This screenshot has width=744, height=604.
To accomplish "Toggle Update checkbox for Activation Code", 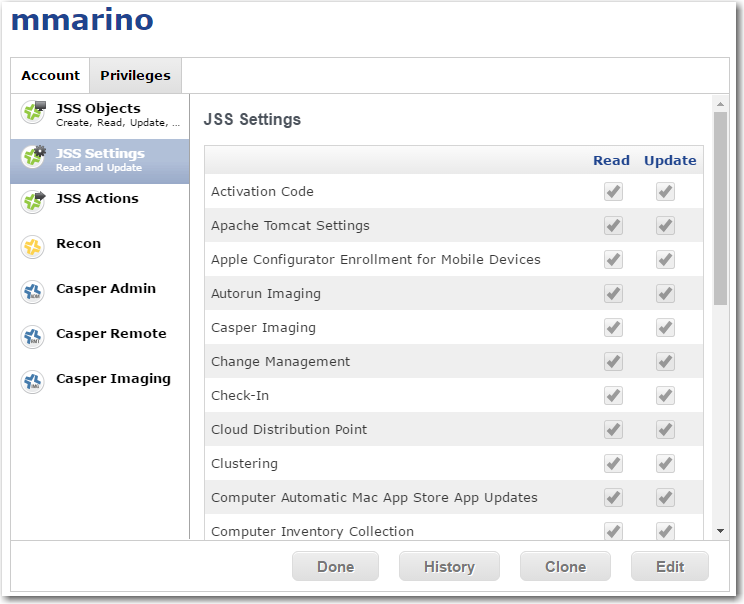I will [665, 192].
